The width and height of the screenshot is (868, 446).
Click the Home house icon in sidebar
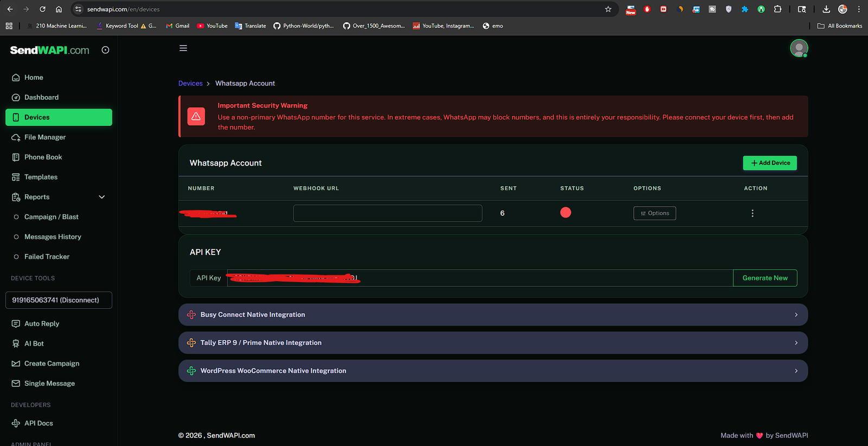click(x=16, y=78)
